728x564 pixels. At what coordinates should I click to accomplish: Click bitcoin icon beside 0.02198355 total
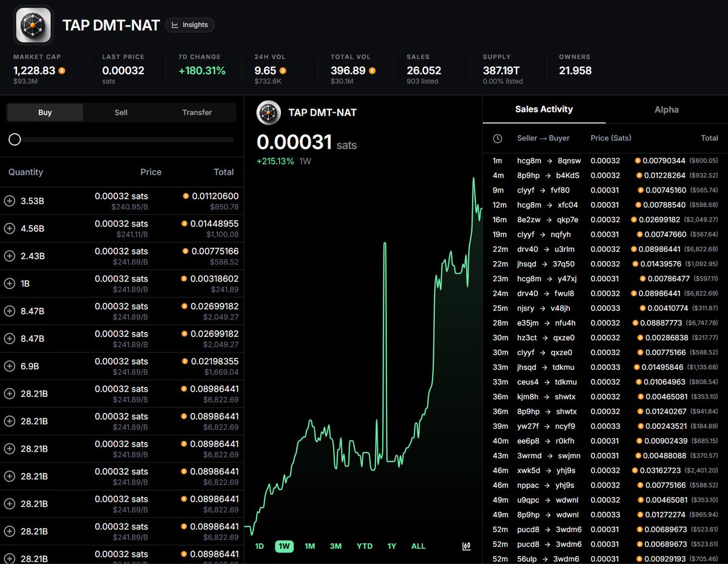(x=185, y=361)
